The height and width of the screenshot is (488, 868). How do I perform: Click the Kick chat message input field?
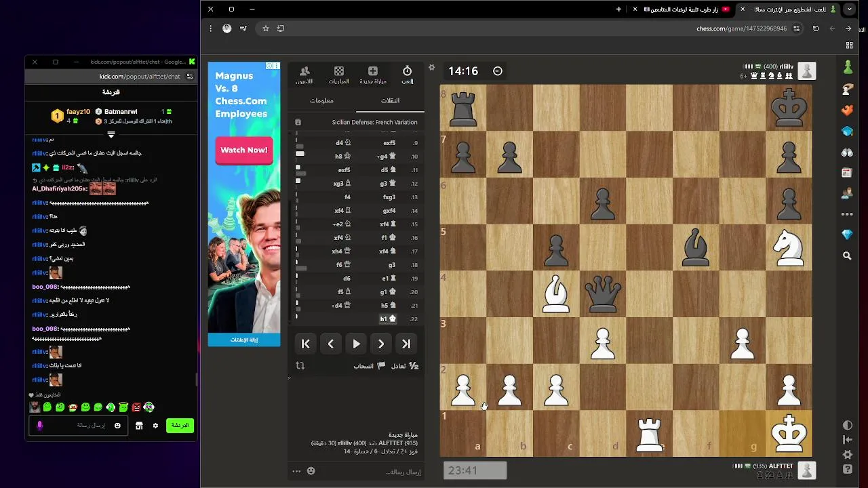[x=78, y=426]
